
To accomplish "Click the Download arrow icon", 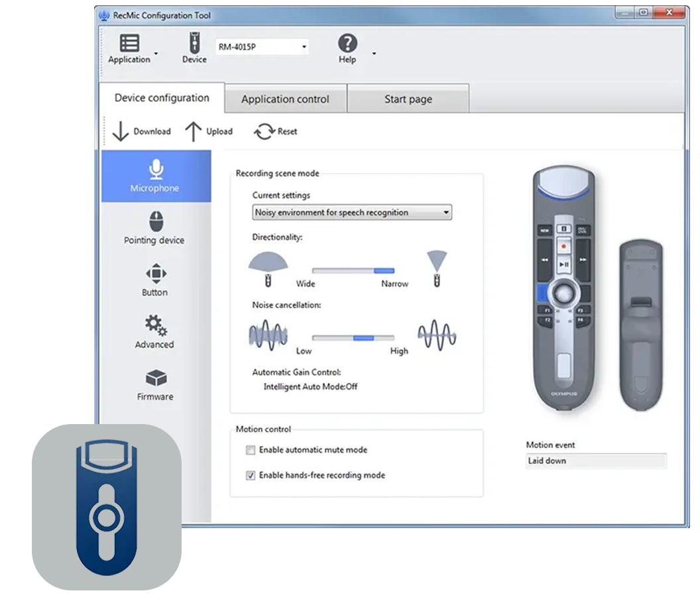I will point(120,132).
